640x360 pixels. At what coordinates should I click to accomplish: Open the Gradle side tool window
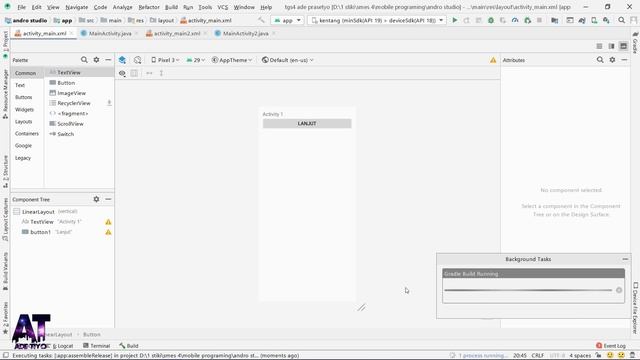pos(635,43)
